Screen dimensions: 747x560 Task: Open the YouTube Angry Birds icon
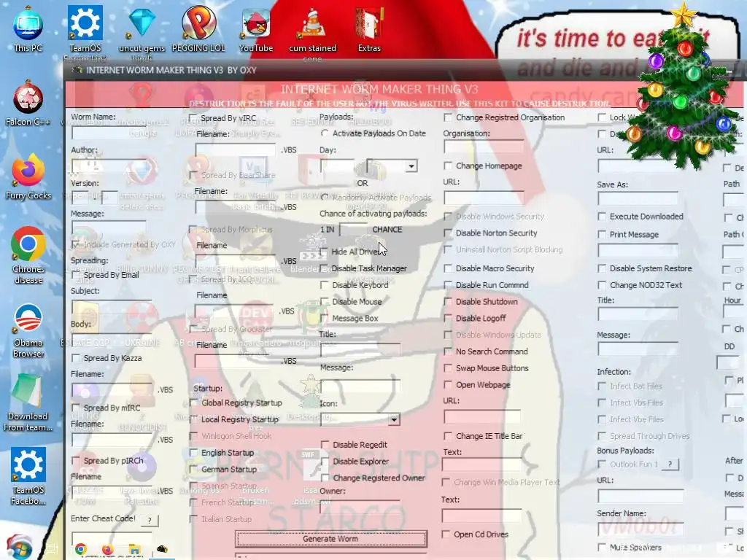pos(256,28)
